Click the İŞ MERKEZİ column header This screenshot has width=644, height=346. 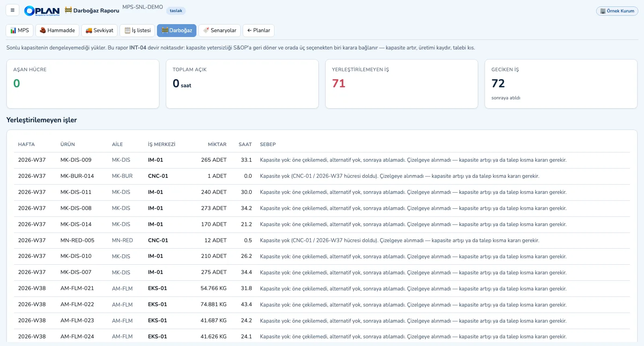click(x=161, y=144)
